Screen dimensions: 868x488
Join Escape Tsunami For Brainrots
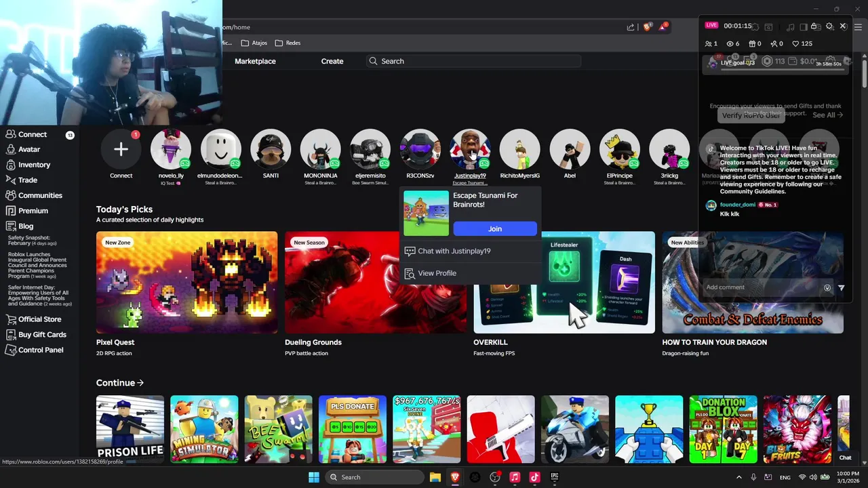point(495,228)
